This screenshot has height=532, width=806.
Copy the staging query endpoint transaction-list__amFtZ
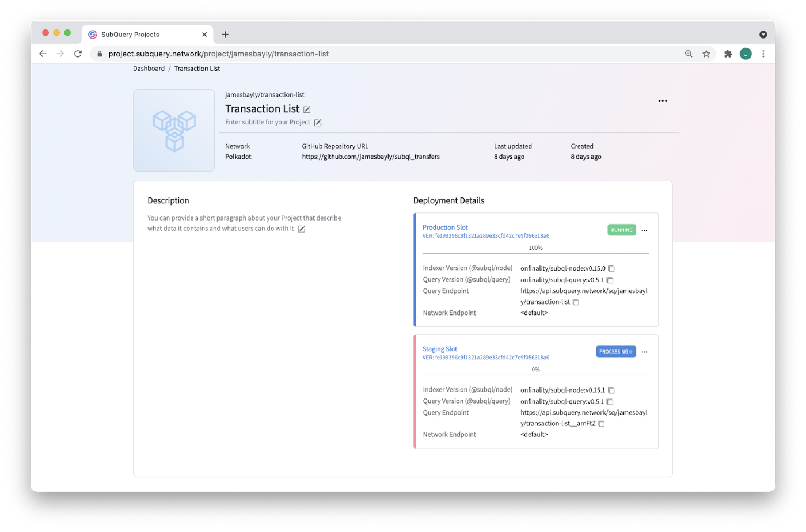click(602, 424)
